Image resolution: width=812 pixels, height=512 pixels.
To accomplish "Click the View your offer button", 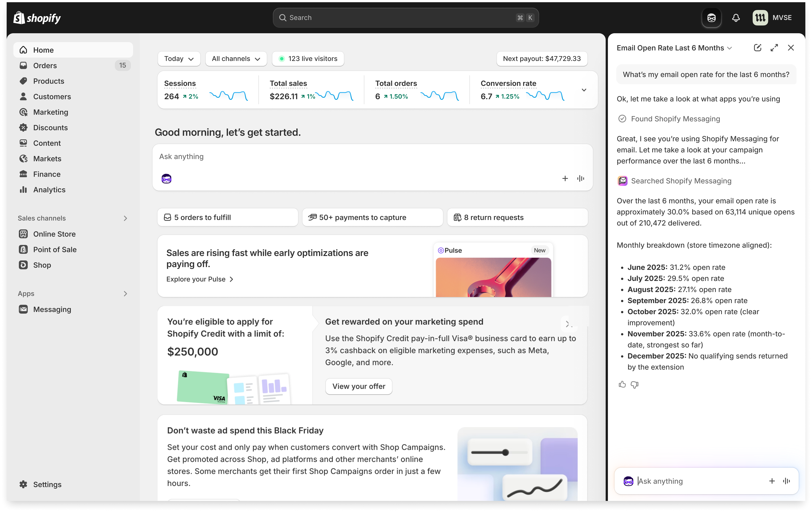I will [358, 386].
